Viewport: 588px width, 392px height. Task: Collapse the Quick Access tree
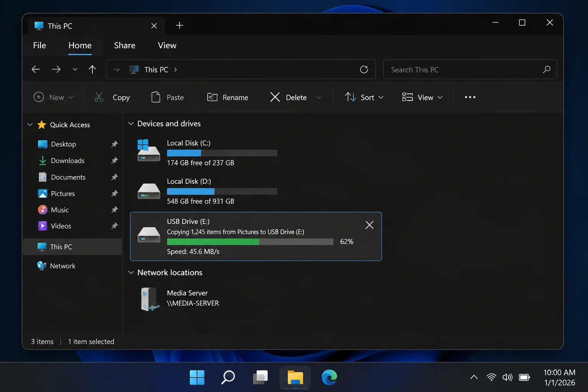click(30, 125)
